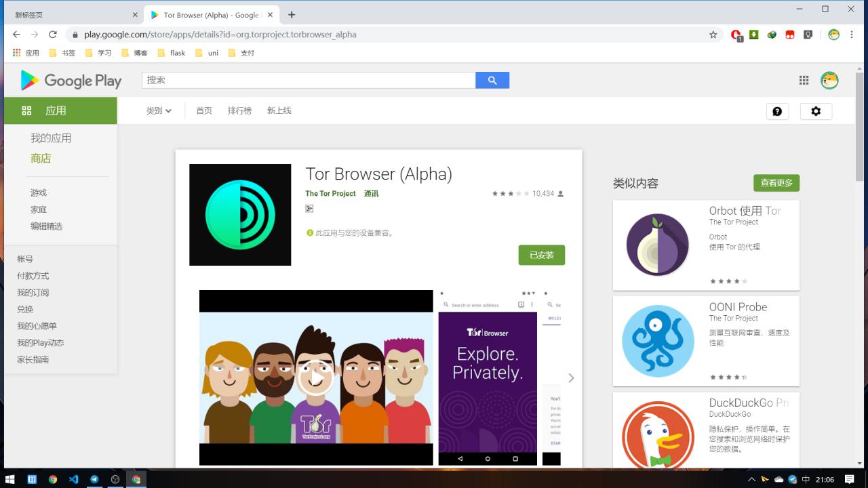This screenshot has width=868, height=488.
Task: Click the 3+ content rating badge
Action: click(x=309, y=209)
